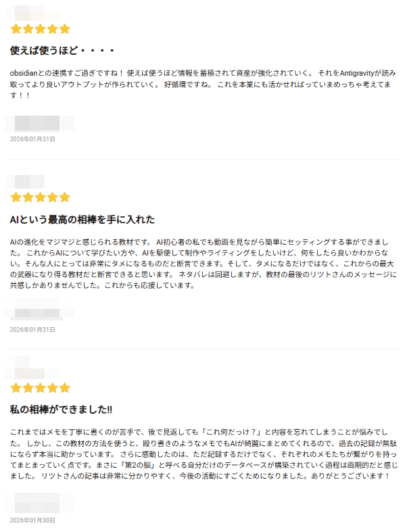Open the review titled 'AIという最高の相棒を手に入れた'

point(82,220)
